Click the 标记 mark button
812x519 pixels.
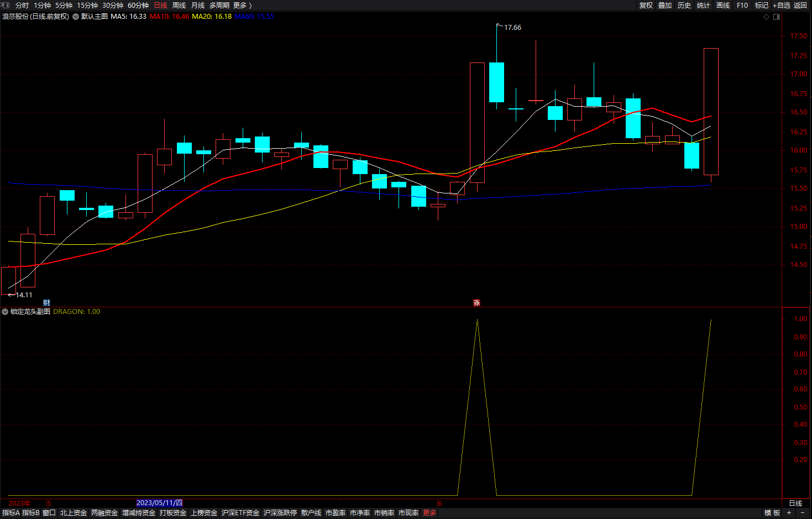[x=762, y=5]
